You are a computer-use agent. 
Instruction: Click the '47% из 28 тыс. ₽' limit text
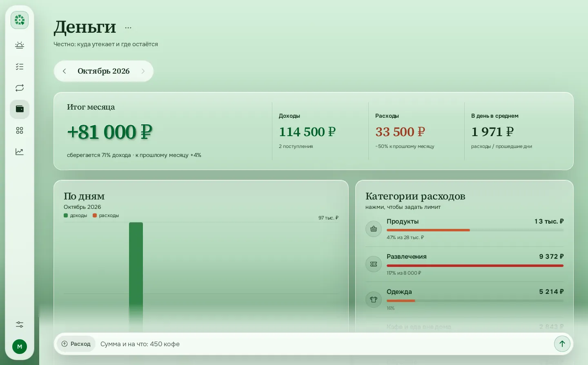point(405,237)
